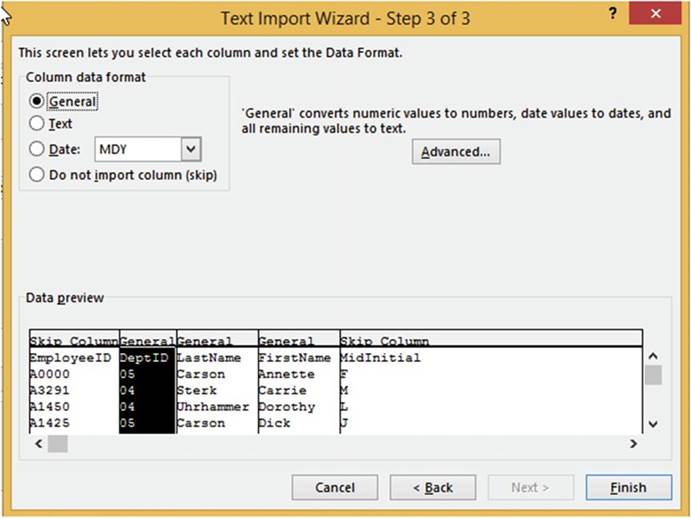Viewport: 691px width, 518px height.
Task: Click the horizontal scrollbar thumb in preview
Action: (57, 443)
